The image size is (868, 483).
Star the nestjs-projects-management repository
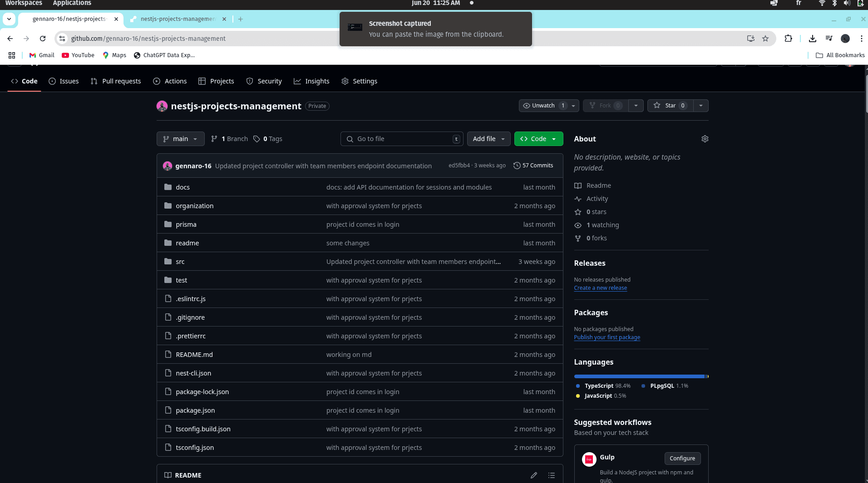[x=670, y=106]
